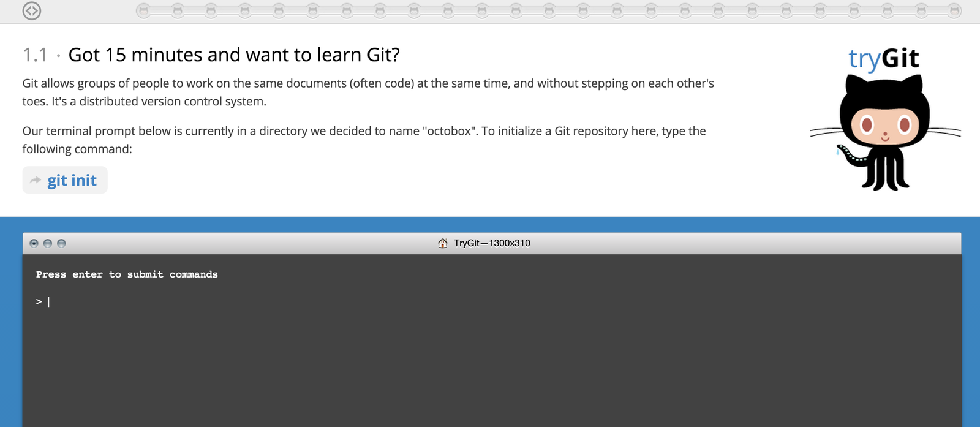Select the second-to-last octocat progress marker
The image size is (980, 427).
[921, 10]
